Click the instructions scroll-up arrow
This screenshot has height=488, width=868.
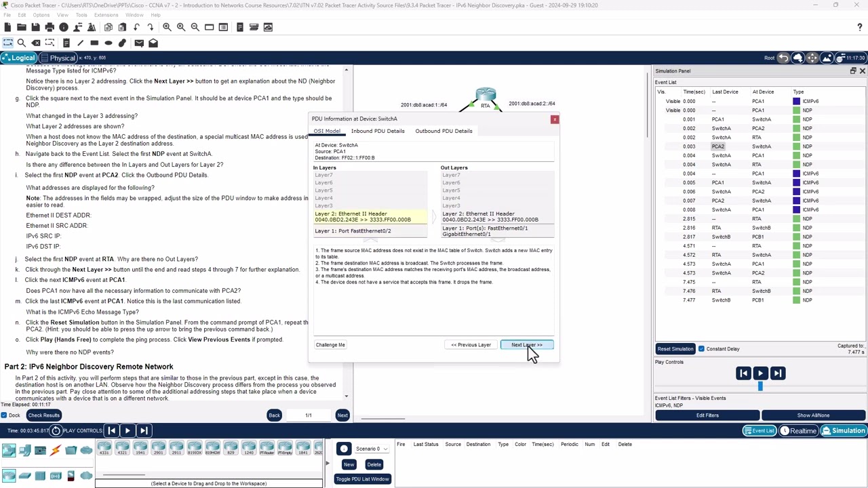click(x=347, y=70)
